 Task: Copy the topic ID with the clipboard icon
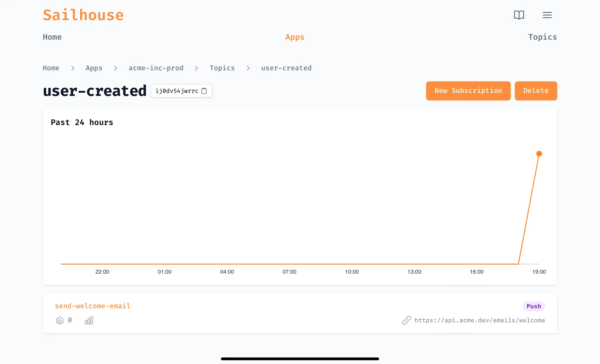click(204, 91)
